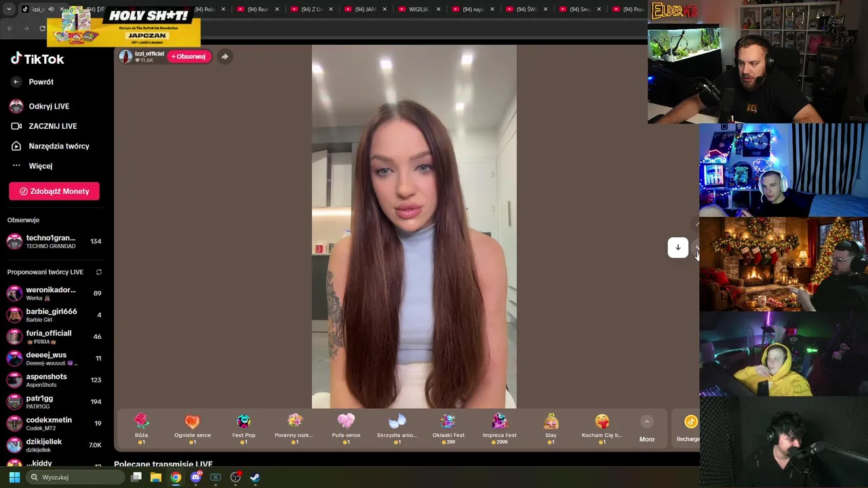Open barbie_girl666 live stream
Viewport: 868px width, 488px height.
tap(54, 315)
